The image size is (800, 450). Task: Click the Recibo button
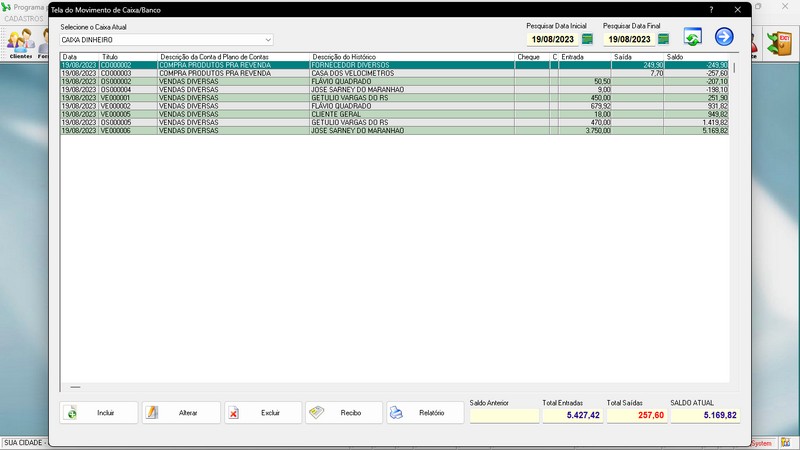pyautogui.click(x=344, y=413)
